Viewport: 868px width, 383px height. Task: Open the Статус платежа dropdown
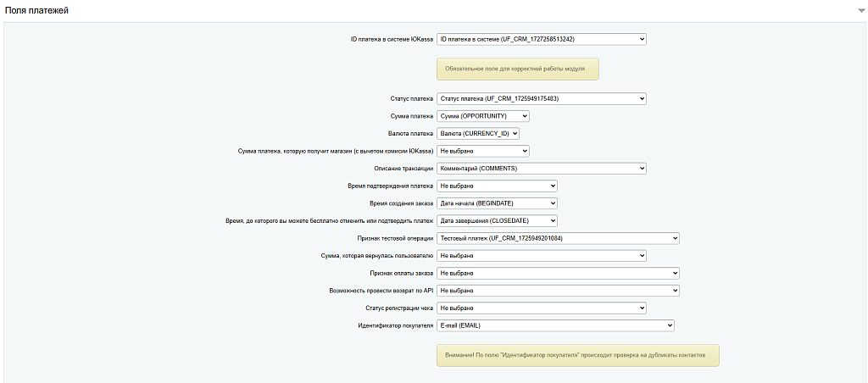pyautogui.click(x=541, y=98)
